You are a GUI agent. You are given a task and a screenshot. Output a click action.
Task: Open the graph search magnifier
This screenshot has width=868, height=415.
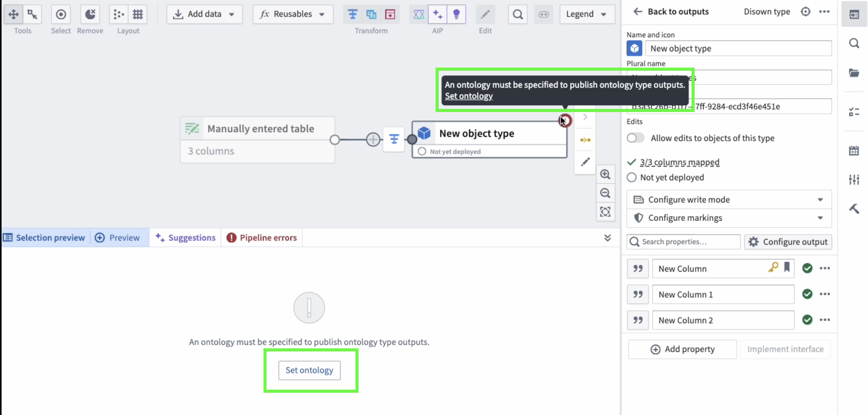click(x=518, y=14)
